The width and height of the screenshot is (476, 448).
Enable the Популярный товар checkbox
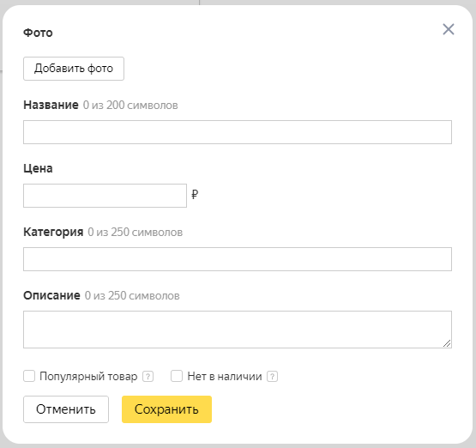tap(29, 376)
